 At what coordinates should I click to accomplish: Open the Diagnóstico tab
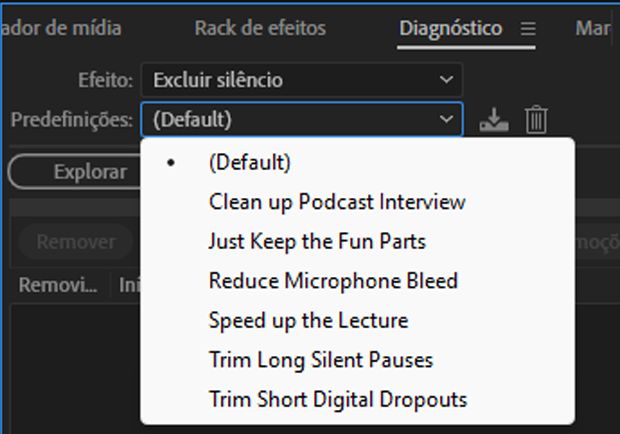[x=451, y=28]
